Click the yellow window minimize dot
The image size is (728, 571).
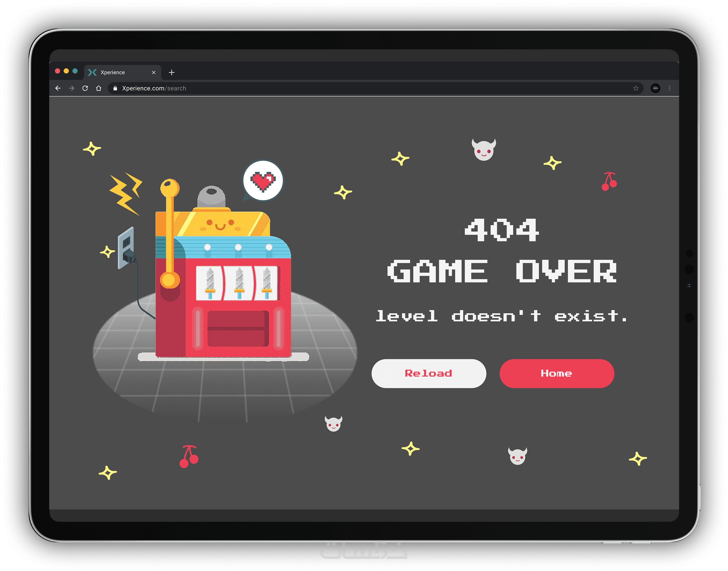[x=66, y=71]
